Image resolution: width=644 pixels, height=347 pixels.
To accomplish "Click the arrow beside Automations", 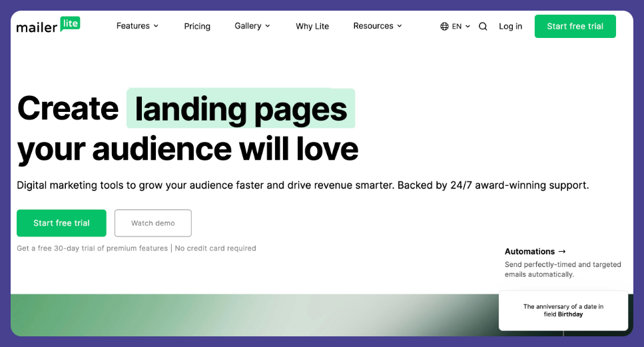I will pos(562,251).
